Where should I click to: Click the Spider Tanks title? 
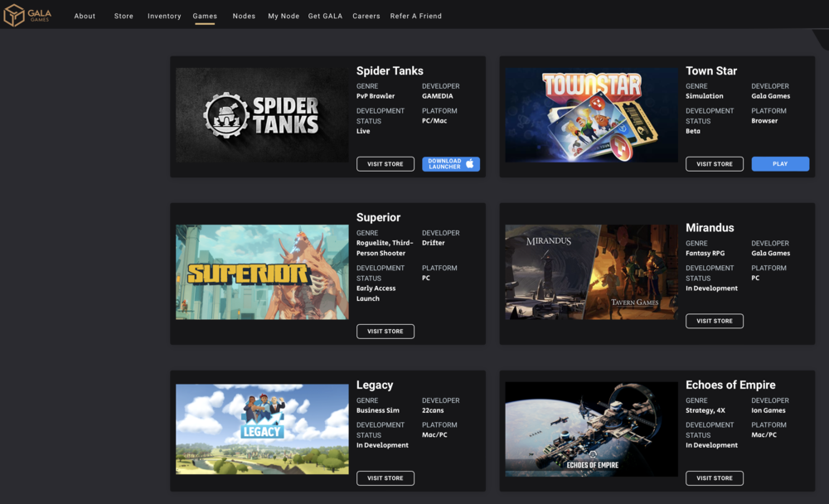390,70
